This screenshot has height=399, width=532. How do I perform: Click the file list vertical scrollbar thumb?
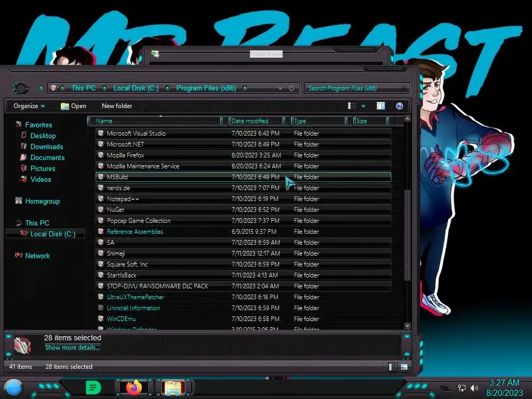click(407, 235)
